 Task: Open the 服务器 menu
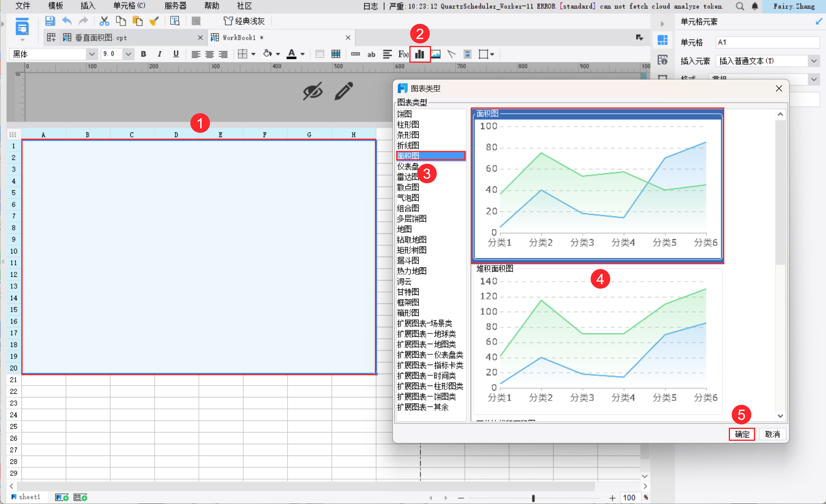tap(175, 6)
